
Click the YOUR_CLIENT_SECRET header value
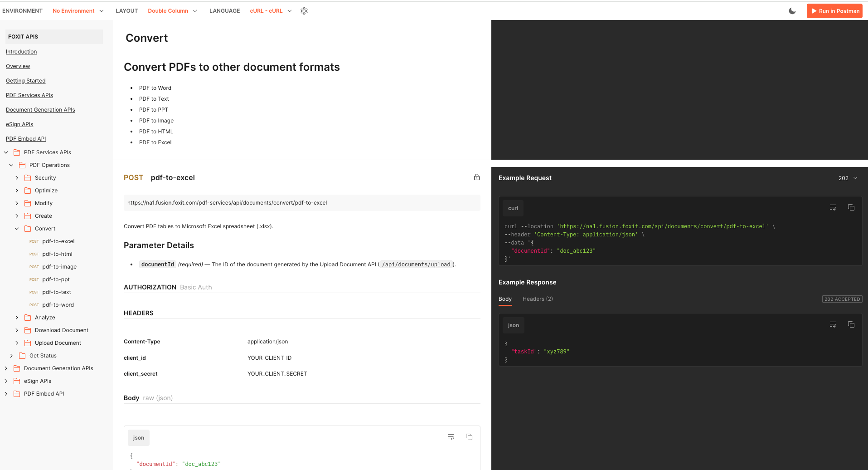(x=277, y=374)
